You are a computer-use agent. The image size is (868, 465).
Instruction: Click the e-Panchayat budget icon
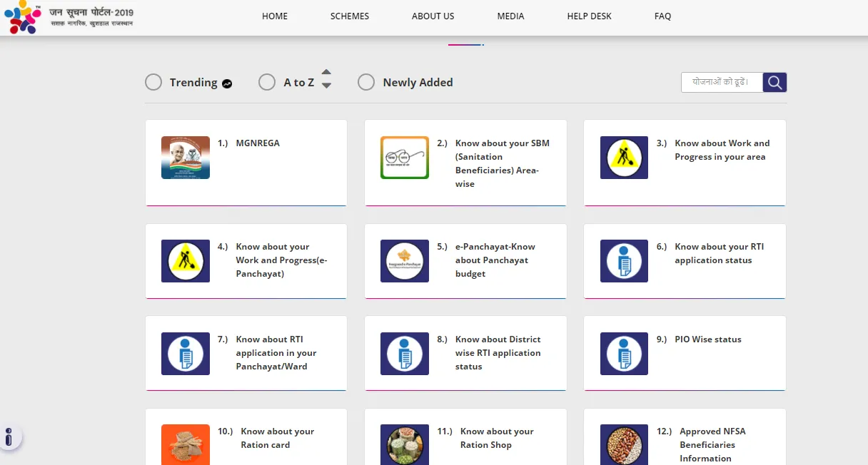coord(405,261)
